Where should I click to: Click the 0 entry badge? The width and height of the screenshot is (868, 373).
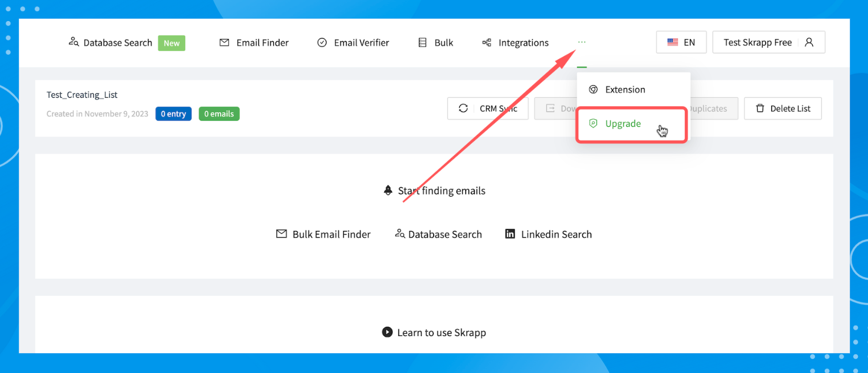coord(174,114)
